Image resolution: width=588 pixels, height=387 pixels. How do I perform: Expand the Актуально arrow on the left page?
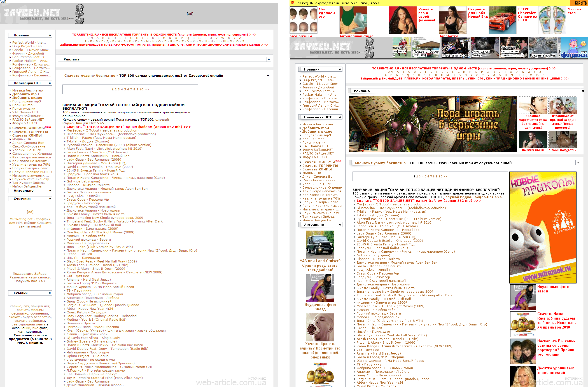50,191
